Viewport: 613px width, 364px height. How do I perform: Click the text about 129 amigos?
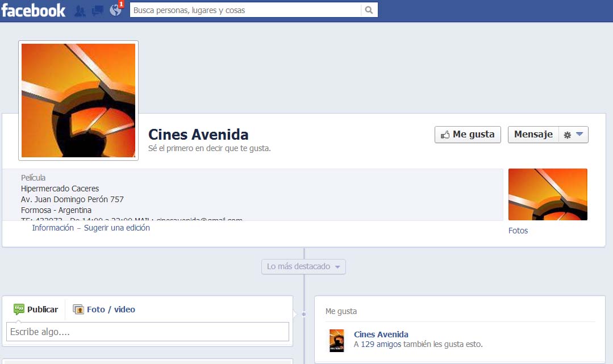pyautogui.click(x=418, y=345)
